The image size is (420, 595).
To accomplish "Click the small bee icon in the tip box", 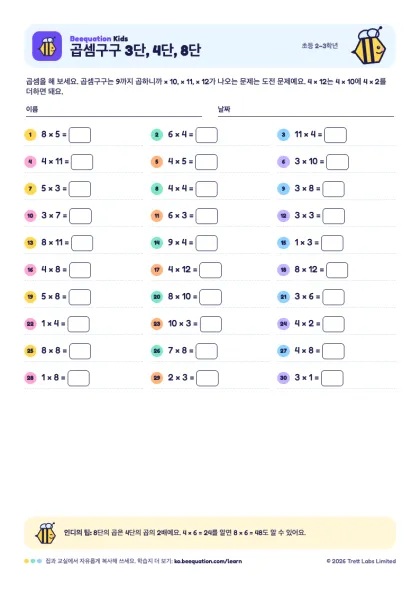I will 46,533.
